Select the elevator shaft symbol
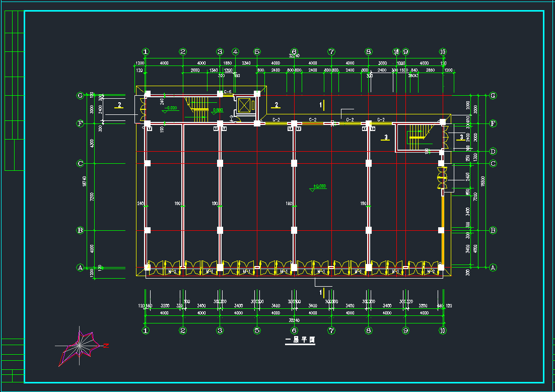The image size is (555, 392). pos(244,105)
